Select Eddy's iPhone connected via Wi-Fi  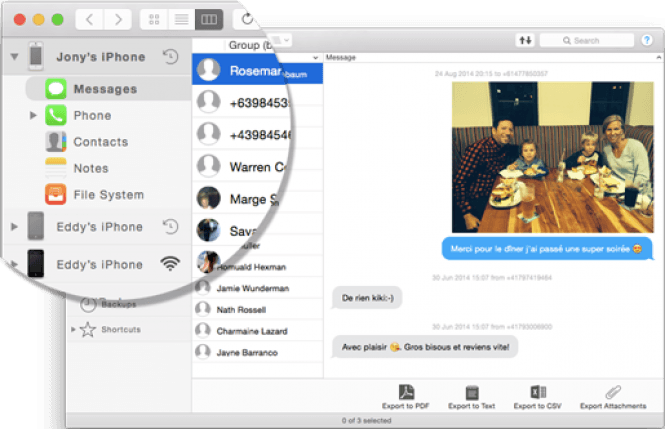click(99, 265)
